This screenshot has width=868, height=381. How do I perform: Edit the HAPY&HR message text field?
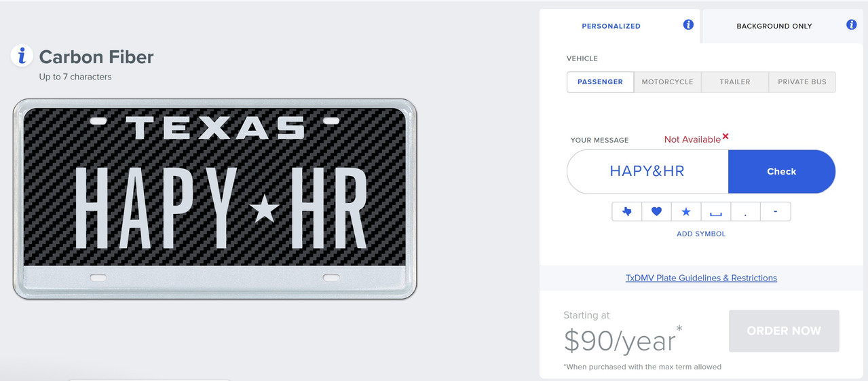pos(647,171)
